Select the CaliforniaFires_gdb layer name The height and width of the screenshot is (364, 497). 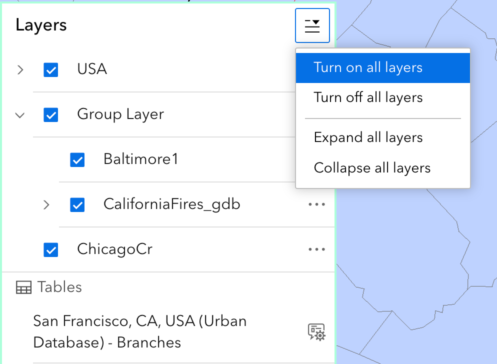coord(172,204)
